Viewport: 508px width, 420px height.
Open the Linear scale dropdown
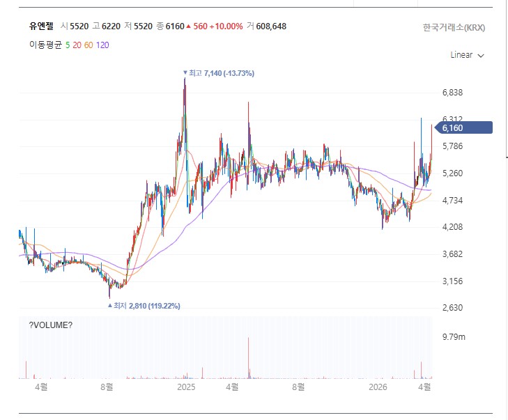[x=467, y=55]
